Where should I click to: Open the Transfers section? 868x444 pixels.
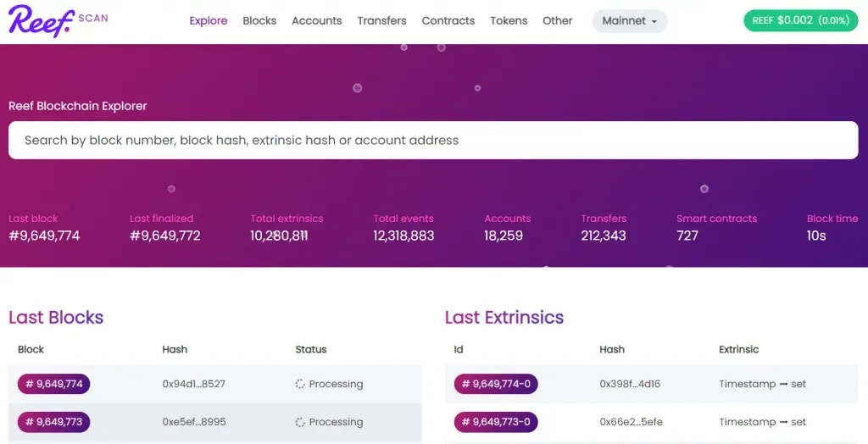[381, 21]
